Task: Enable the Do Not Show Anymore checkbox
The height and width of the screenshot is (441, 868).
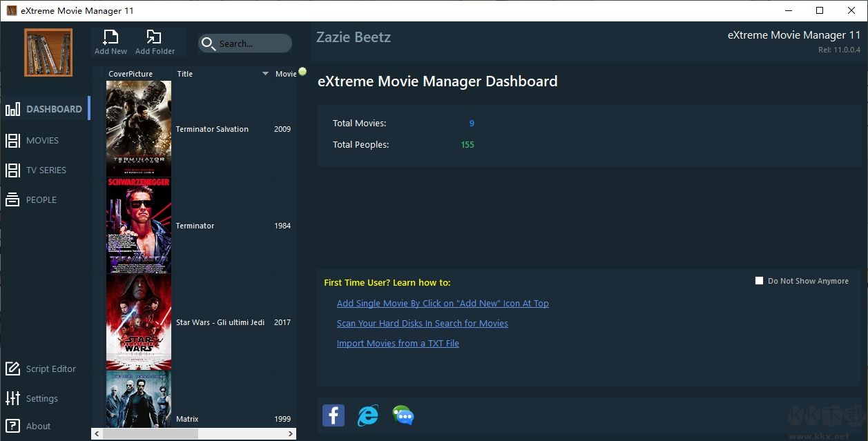Action: 759,280
